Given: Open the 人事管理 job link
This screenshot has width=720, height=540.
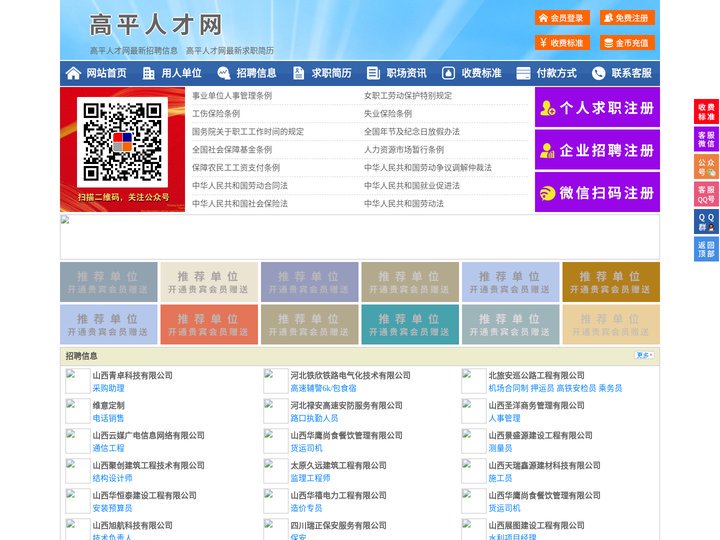Looking at the screenshot, I should [x=504, y=418].
